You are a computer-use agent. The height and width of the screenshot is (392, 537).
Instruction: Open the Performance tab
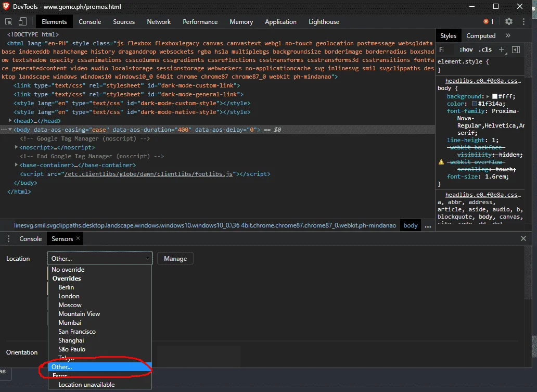point(200,21)
